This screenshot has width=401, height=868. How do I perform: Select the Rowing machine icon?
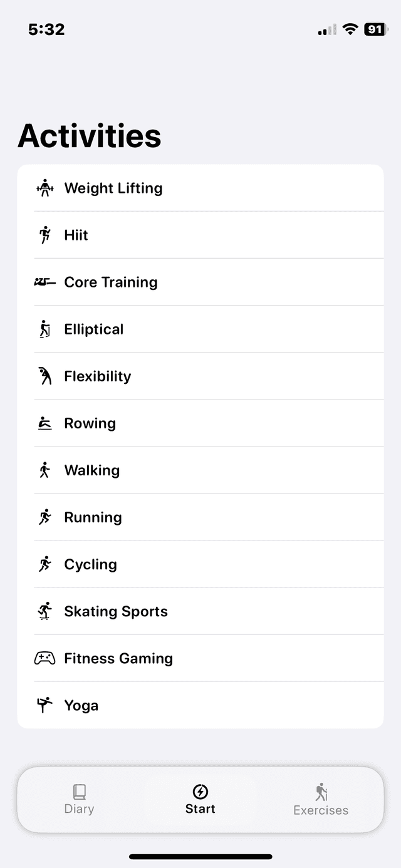point(44,423)
